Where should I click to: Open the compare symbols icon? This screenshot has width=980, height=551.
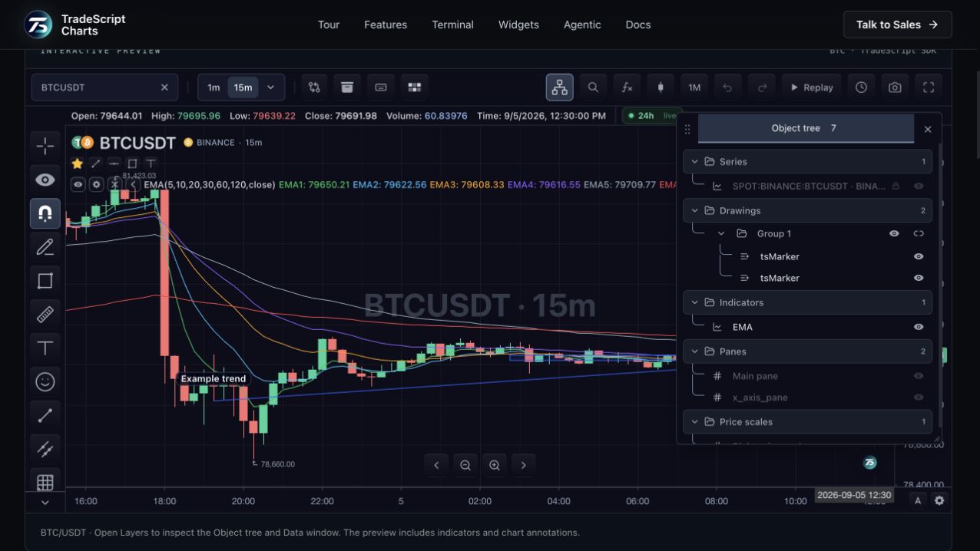point(314,87)
